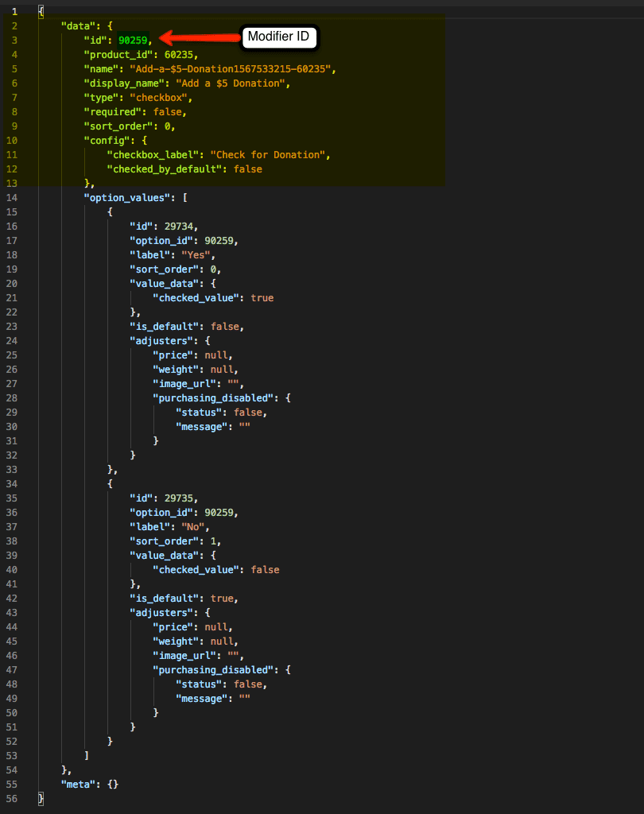This screenshot has width=644, height=814.
Task: Click "message" key on line 30
Action: coord(201,427)
